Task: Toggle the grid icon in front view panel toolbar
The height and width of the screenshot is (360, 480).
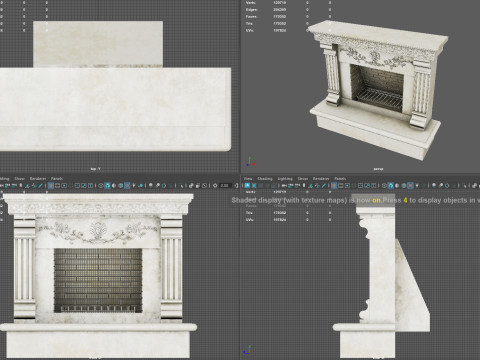Action: 51,185
